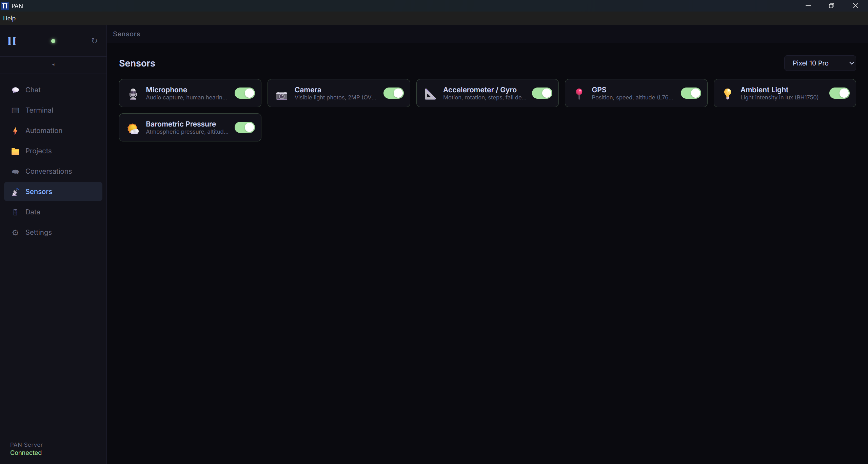The height and width of the screenshot is (464, 868).
Task: Go to the Automation page
Action: (x=44, y=131)
